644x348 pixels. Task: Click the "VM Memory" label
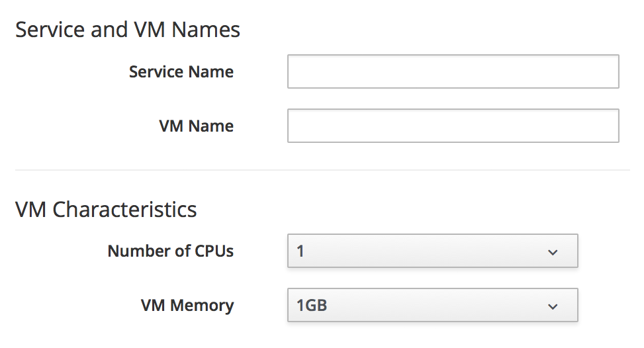click(x=187, y=306)
